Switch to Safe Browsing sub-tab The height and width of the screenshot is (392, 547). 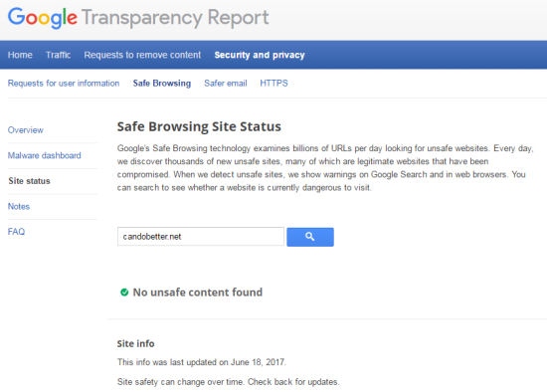pos(162,84)
